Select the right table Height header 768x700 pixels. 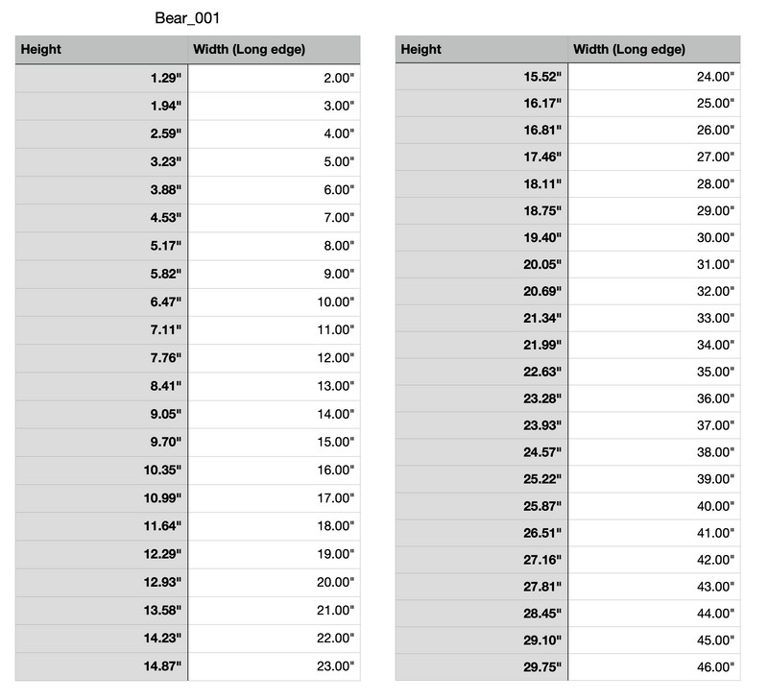click(482, 49)
